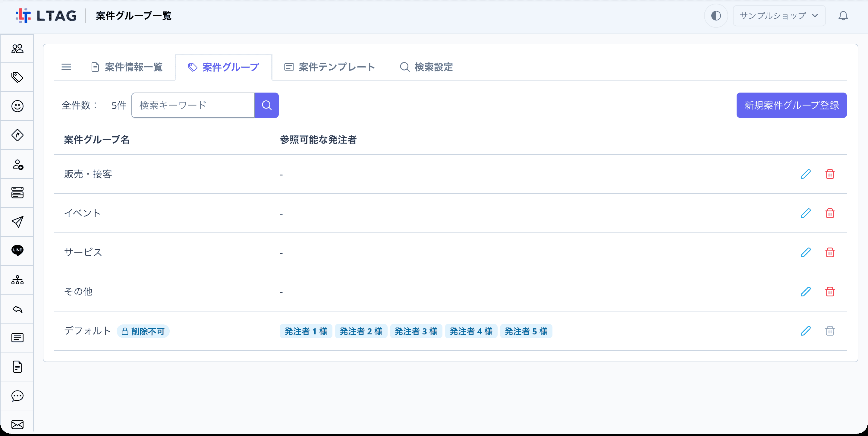Delete the イベント group

pos(830,213)
